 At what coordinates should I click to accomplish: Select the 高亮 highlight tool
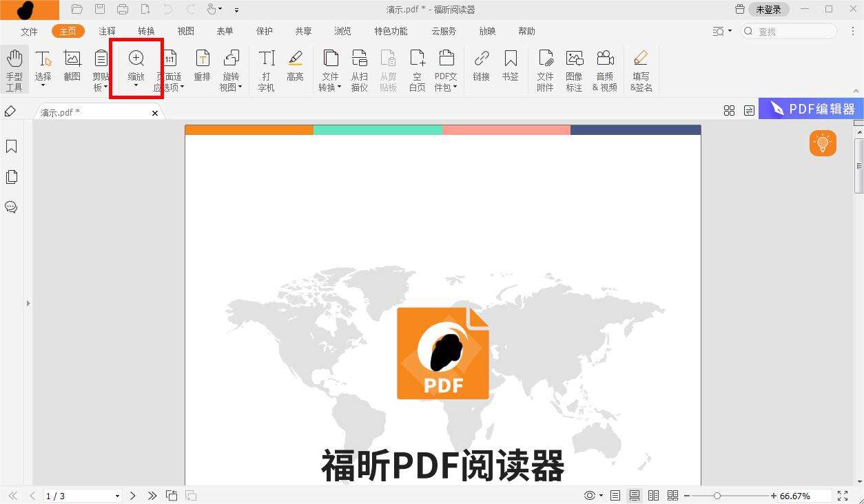(x=296, y=65)
